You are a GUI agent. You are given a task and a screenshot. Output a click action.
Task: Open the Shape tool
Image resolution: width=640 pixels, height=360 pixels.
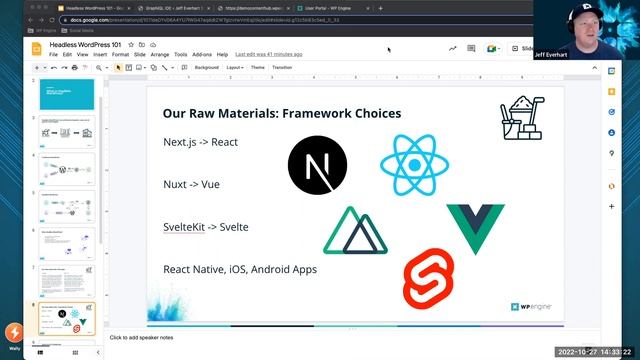[x=154, y=68]
